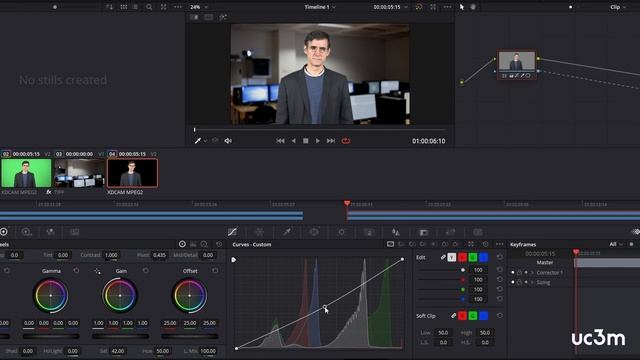Reset the Soft Clip settings
This screenshot has height=360, width=640.
coord(500,316)
